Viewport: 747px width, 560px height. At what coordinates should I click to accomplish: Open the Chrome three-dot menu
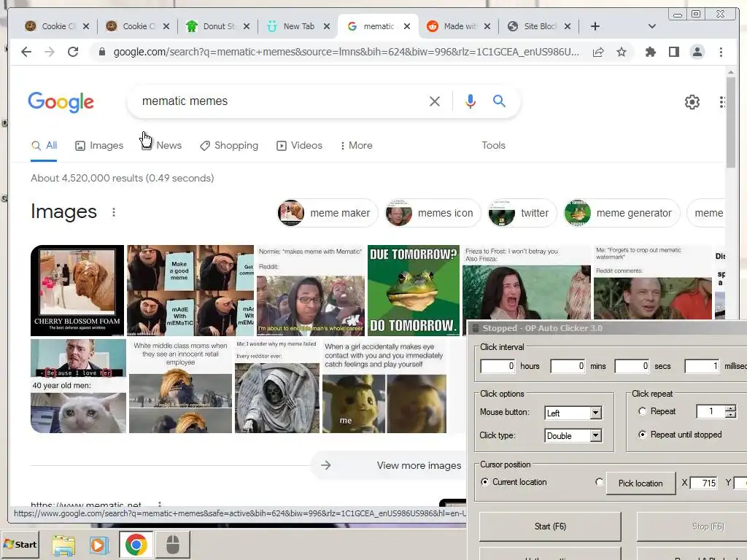pos(721,52)
